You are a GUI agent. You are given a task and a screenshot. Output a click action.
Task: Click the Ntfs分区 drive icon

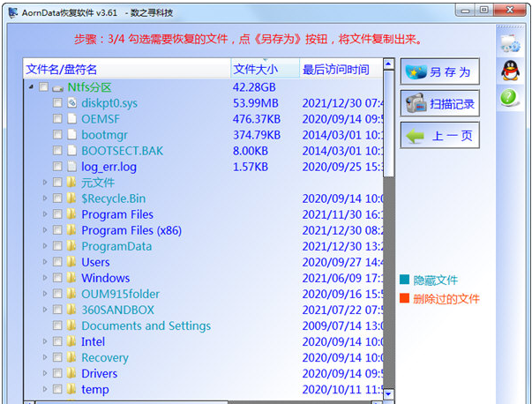pos(57,88)
